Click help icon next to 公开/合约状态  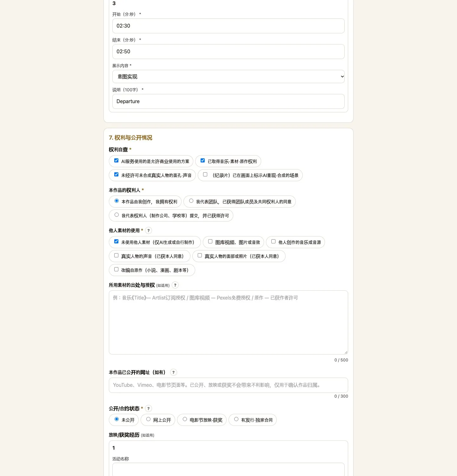click(x=149, y=409)
